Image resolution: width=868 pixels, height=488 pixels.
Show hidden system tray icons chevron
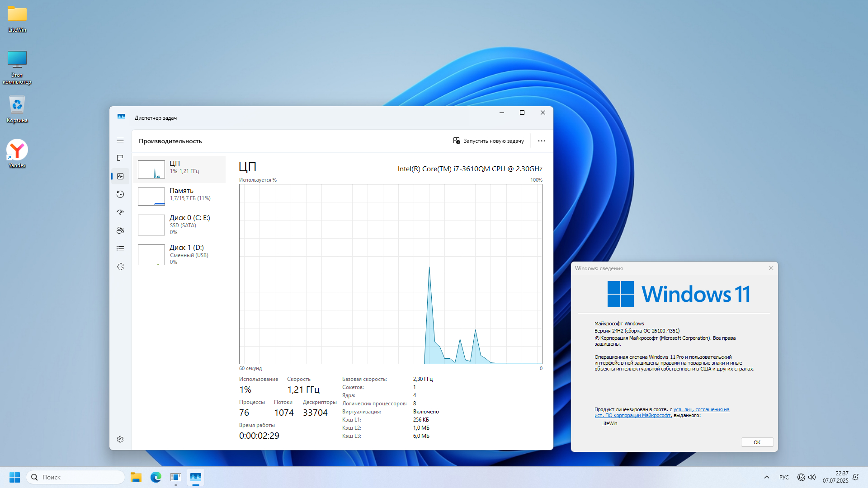[766, 477]
